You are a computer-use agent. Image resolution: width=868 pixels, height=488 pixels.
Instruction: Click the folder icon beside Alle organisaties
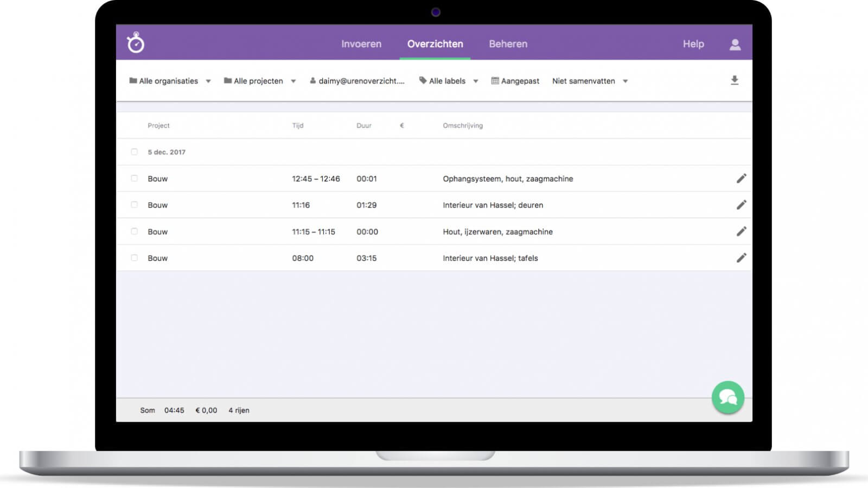[x=133, y=80]
